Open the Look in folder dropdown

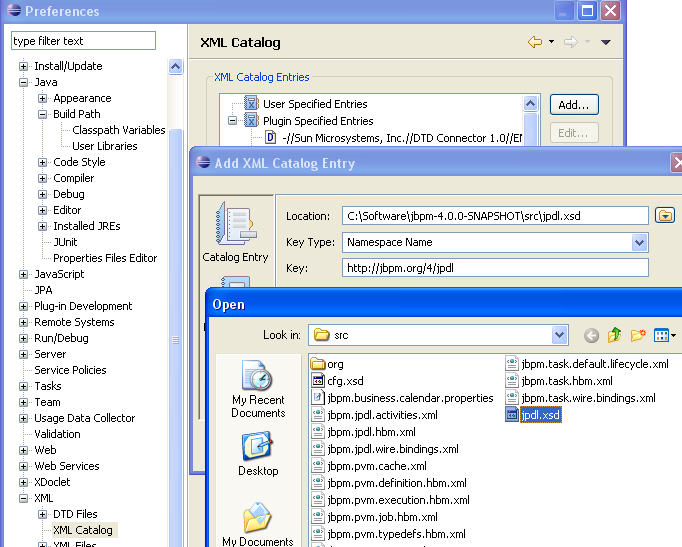[x=559, y=335]
